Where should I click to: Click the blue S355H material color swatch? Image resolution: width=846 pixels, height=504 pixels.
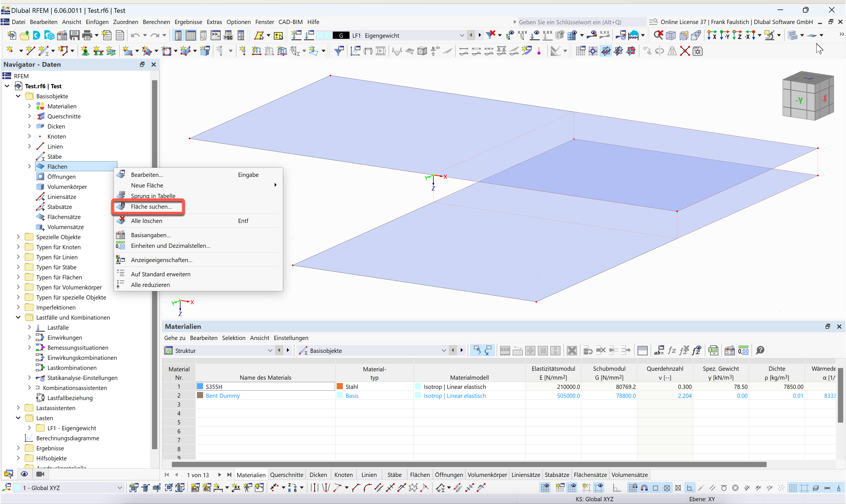(x=200, y=386)
